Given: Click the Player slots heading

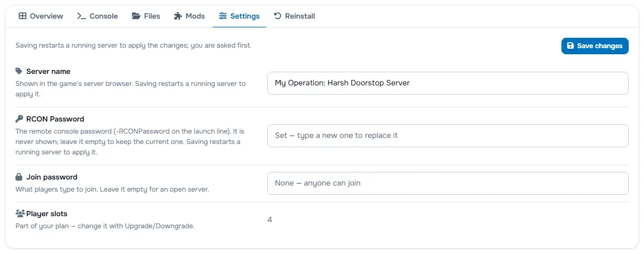Looking at the screenshot, I should (x=47, y=213).
